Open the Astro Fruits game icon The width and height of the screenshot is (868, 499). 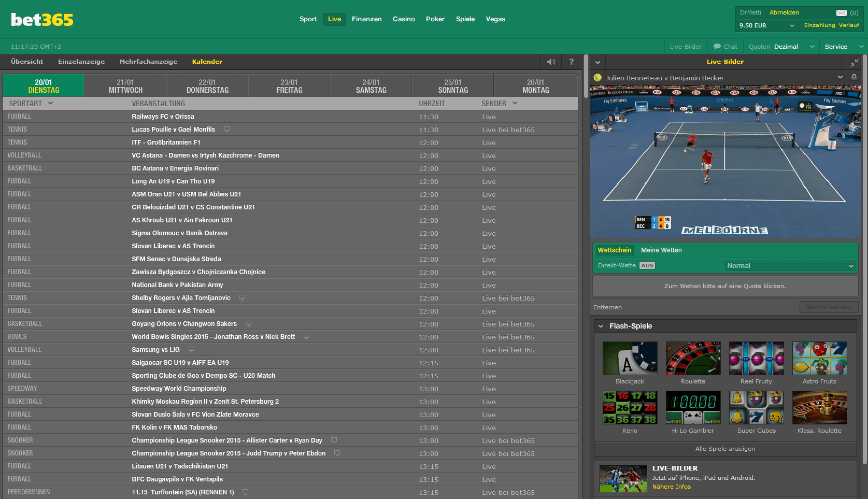819,358
